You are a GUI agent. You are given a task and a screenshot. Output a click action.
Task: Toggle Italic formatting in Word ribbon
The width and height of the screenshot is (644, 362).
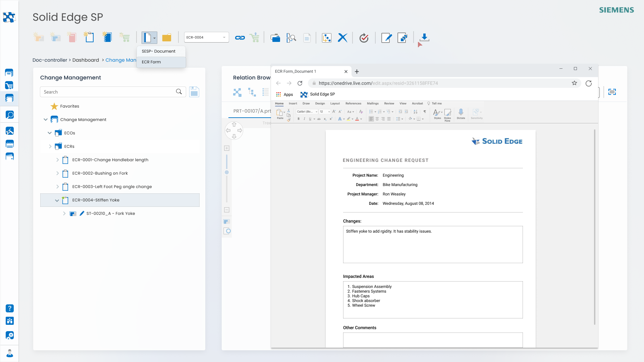[x=304, y=119]
